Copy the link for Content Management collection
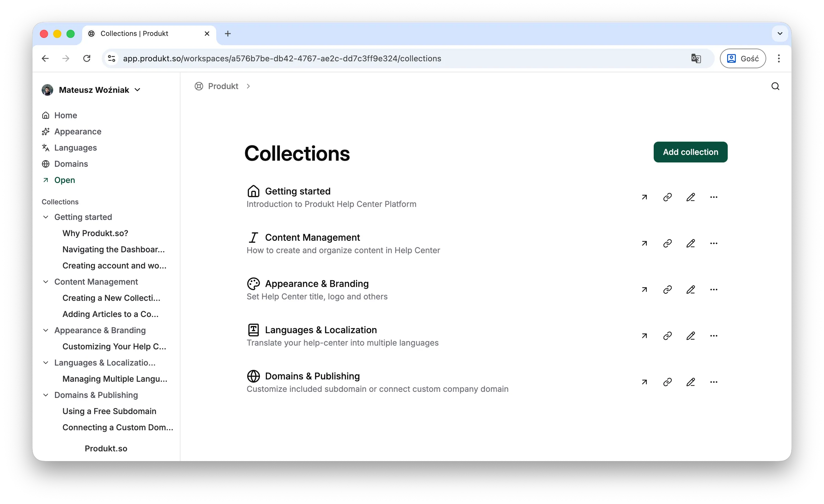Image resolution: width=824 pixels, height=504 pixels. tap(667, 243)
